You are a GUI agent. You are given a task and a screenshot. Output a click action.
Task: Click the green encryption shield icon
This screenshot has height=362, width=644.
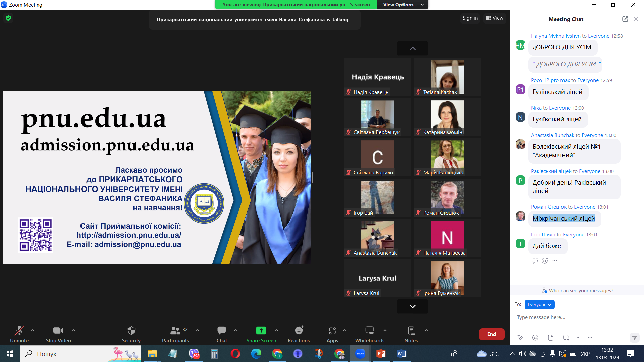[8, 18]
